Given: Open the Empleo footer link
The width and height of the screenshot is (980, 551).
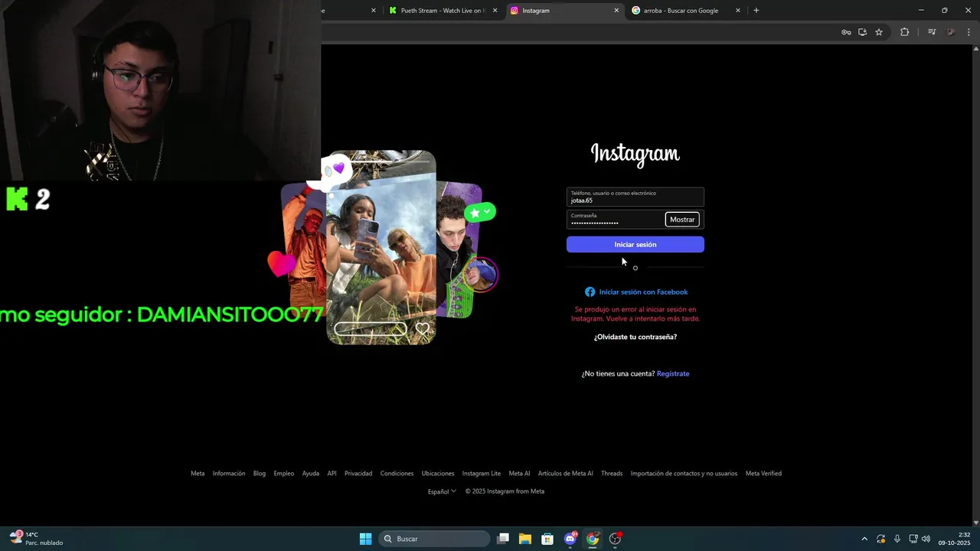Looking at the screenshot, I should click(x=284, y=473).
